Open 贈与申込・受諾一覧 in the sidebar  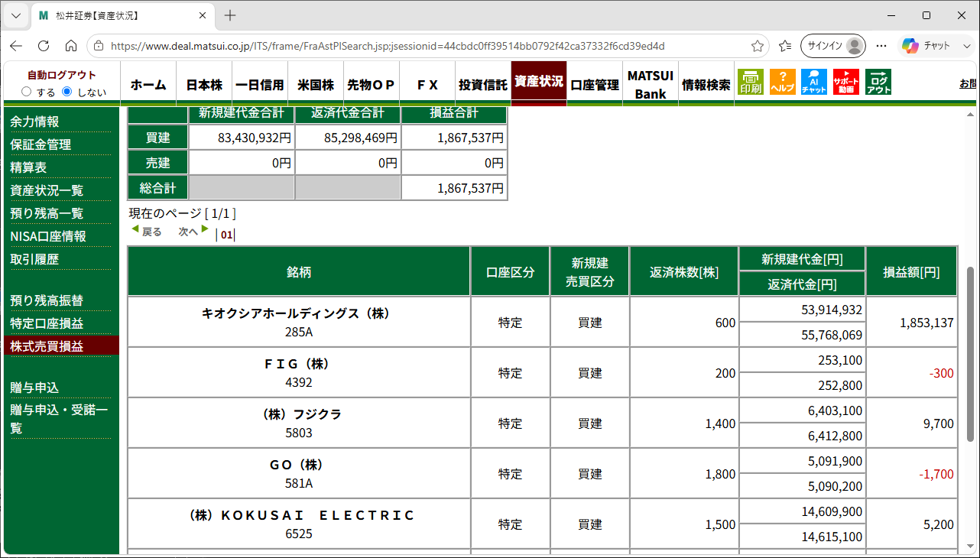[59, 419]
